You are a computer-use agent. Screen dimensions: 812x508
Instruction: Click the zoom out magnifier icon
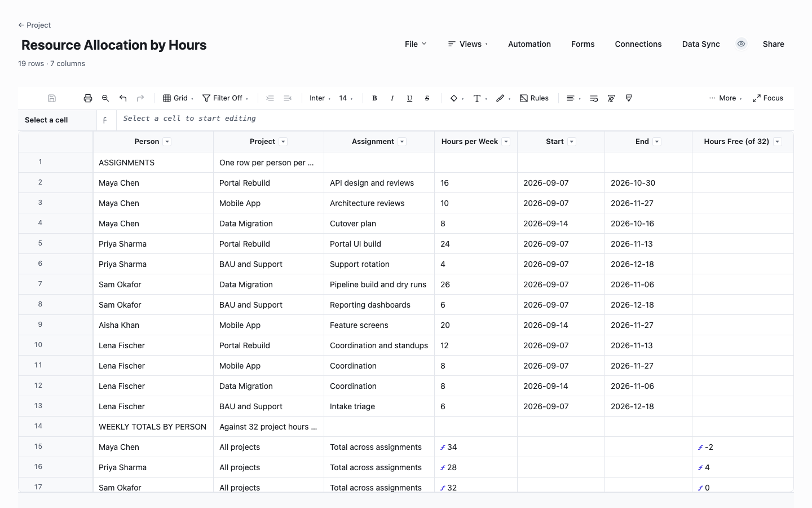point(105,98)
